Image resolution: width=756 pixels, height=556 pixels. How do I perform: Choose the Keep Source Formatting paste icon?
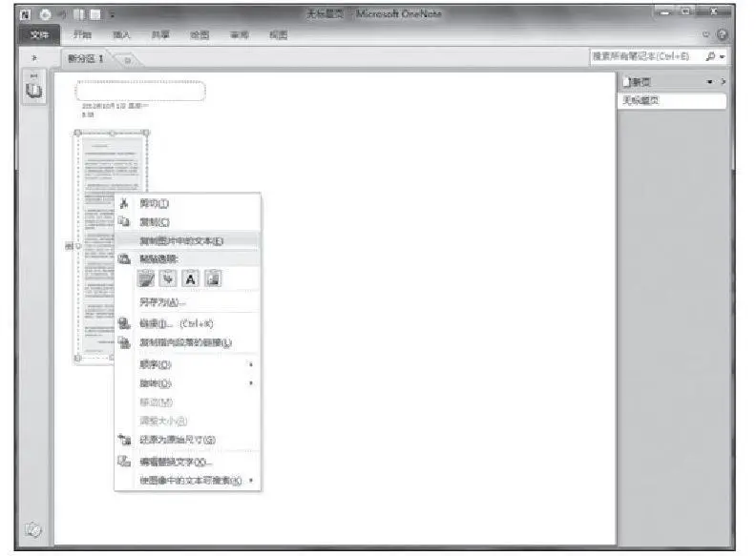(146, 278)
